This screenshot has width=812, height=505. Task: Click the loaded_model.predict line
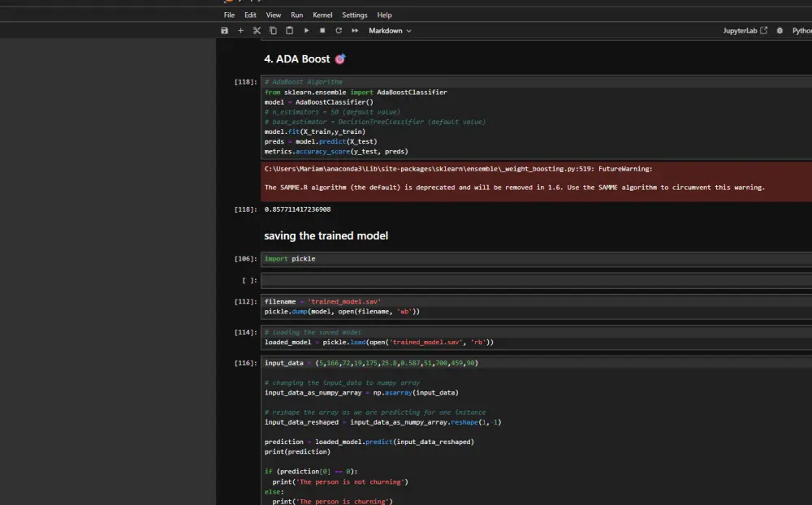369,442
